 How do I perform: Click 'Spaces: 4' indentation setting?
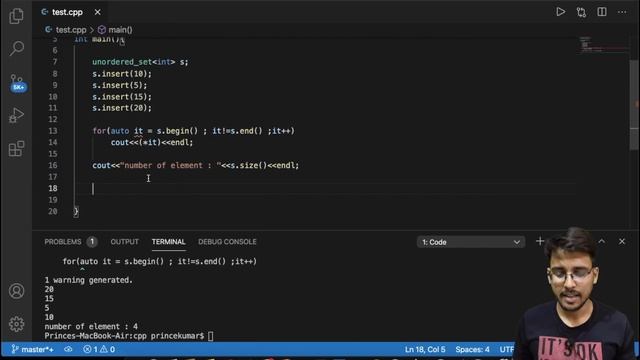click(x=472, y=349)
